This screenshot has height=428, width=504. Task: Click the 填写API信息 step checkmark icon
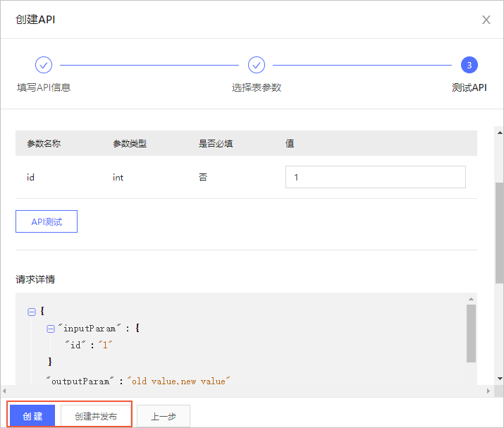click(44, 66)
